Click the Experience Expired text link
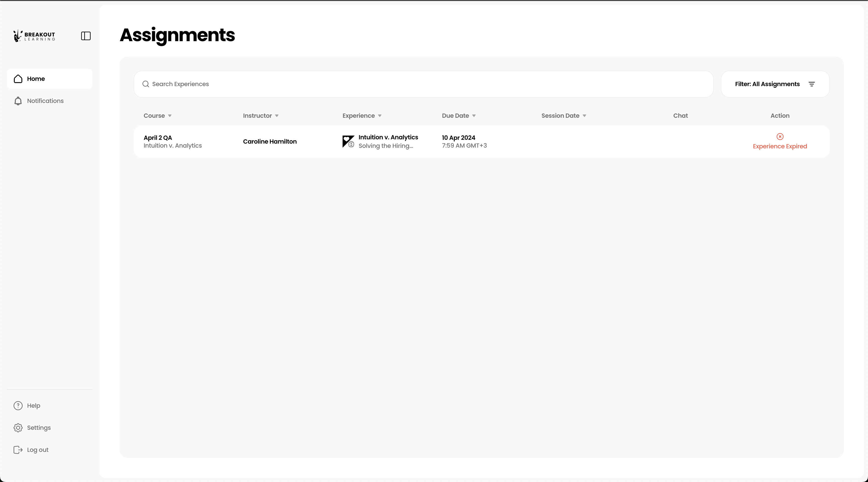Viewport: 868px width, 482px height. pyautogui.click(x=780, y=147)
